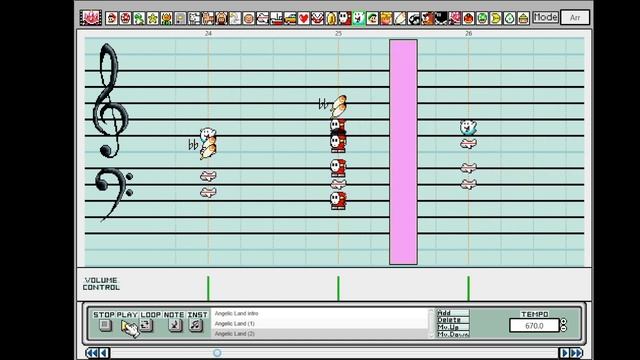Click the Boo note at measure 26

[468, 128]
